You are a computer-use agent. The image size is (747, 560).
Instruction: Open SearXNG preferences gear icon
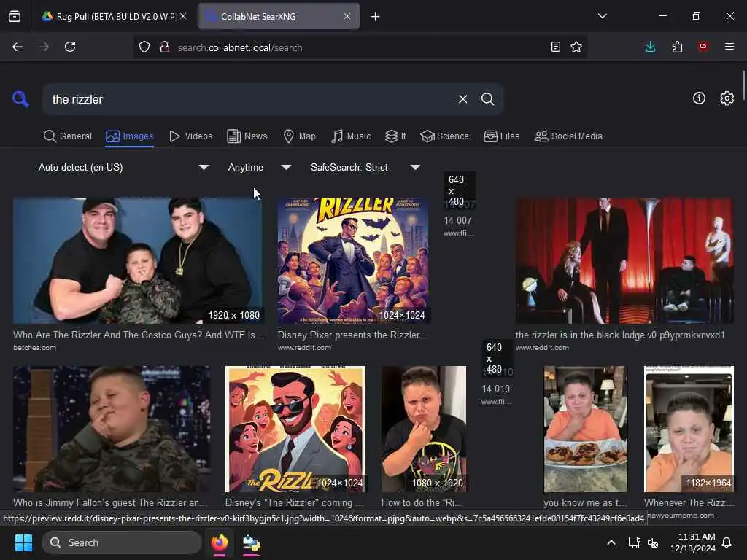[x=727, y=98]
